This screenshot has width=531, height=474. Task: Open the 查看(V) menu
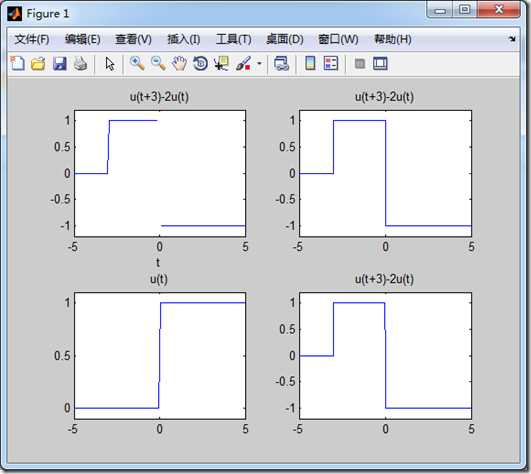point(133,39)
